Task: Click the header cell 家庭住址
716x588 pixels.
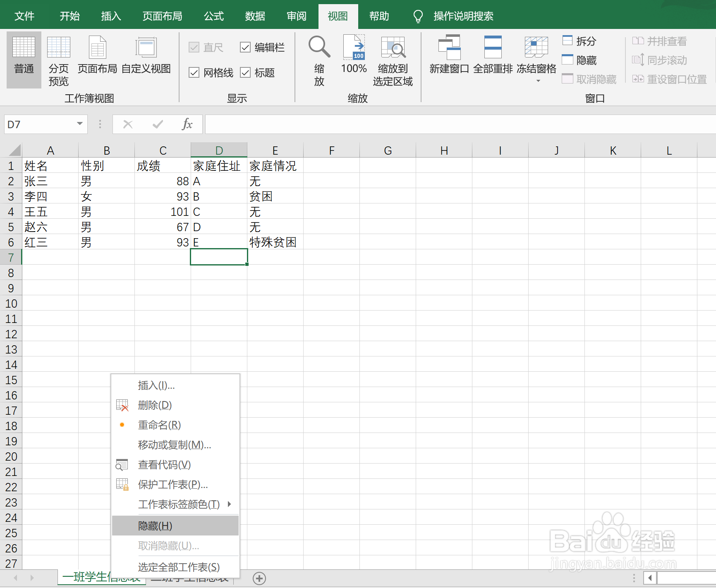Action: click(219, 165)
